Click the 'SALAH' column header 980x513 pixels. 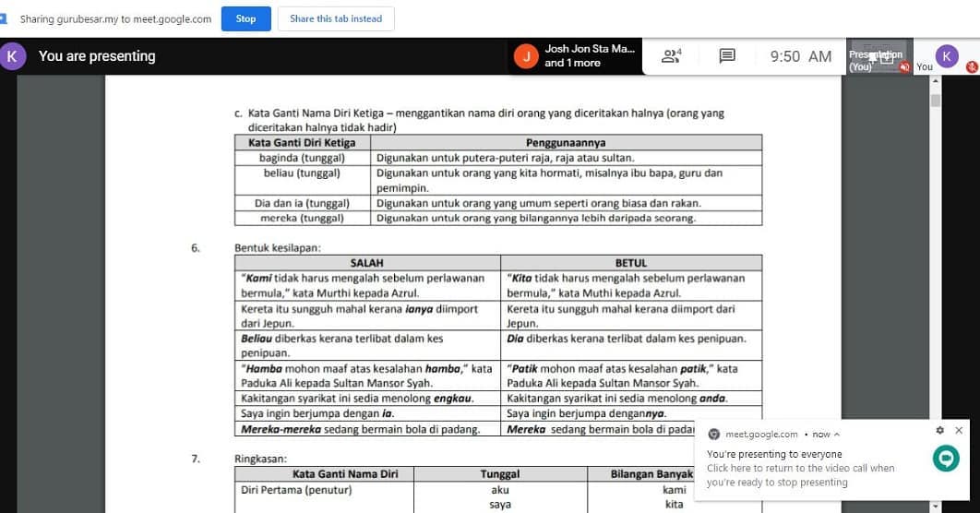point(367,263)
